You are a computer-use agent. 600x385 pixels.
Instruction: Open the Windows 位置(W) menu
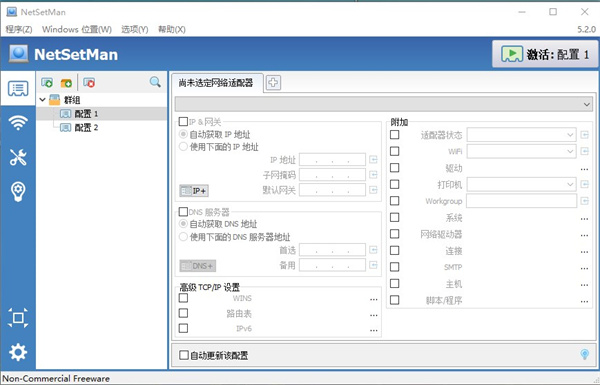point(77,29)
